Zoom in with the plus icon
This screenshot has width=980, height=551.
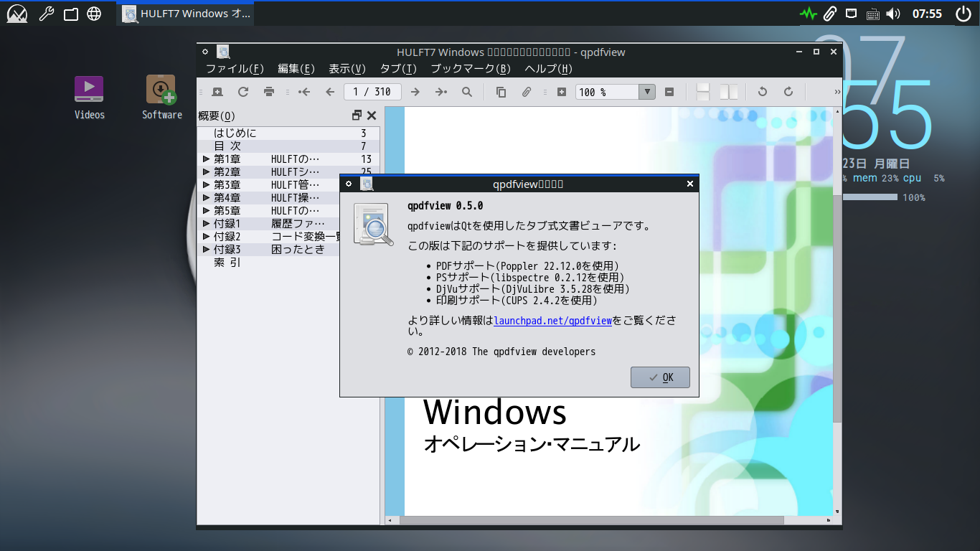click(562, 92)
